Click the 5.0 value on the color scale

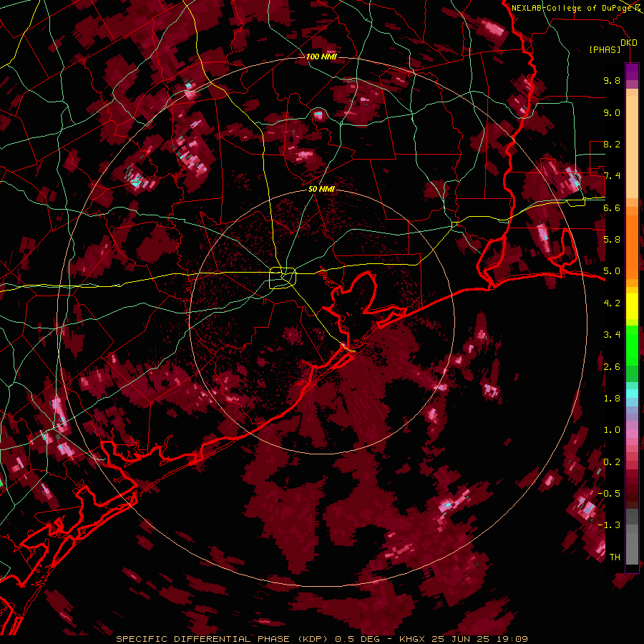[x=612, y=271]
